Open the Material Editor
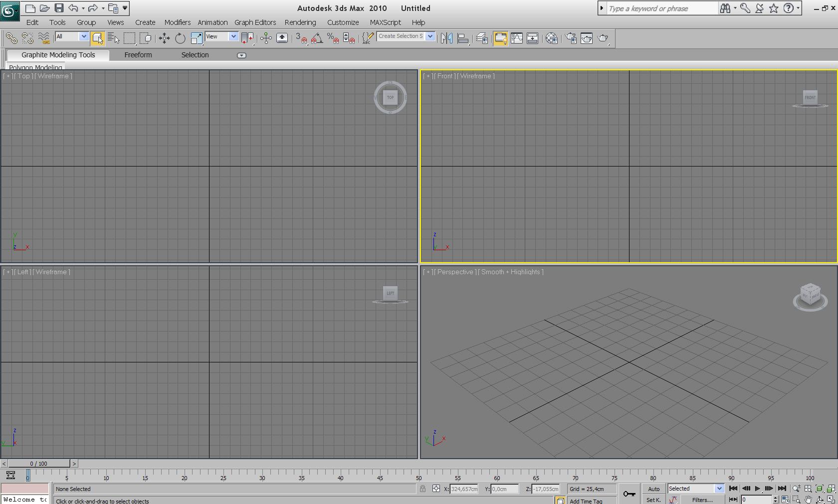 click(x=552, y=38)
